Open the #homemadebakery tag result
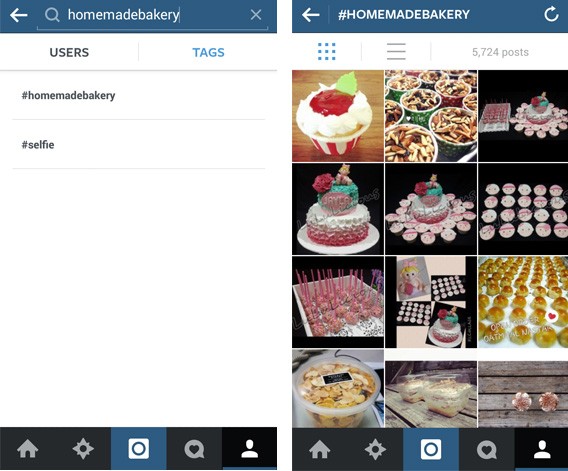 pos(139,95)
